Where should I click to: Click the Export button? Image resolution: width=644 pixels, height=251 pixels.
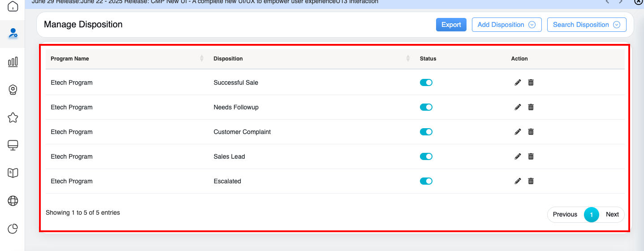(451, 25)
